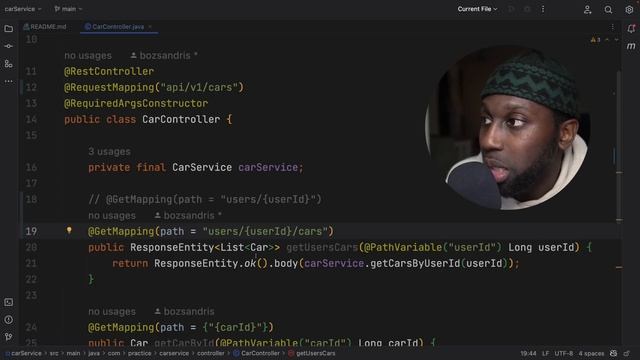Open More Actions menu in top toolbar
Viewport: 640px width, 360px height.
[543, 9]
